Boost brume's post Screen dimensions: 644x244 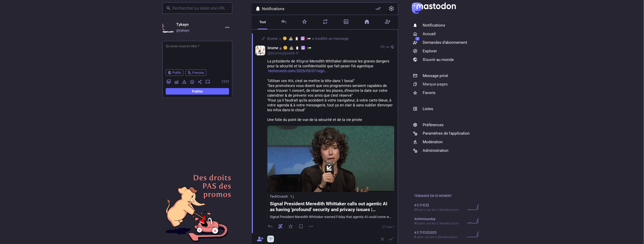(x=280, y=227)
